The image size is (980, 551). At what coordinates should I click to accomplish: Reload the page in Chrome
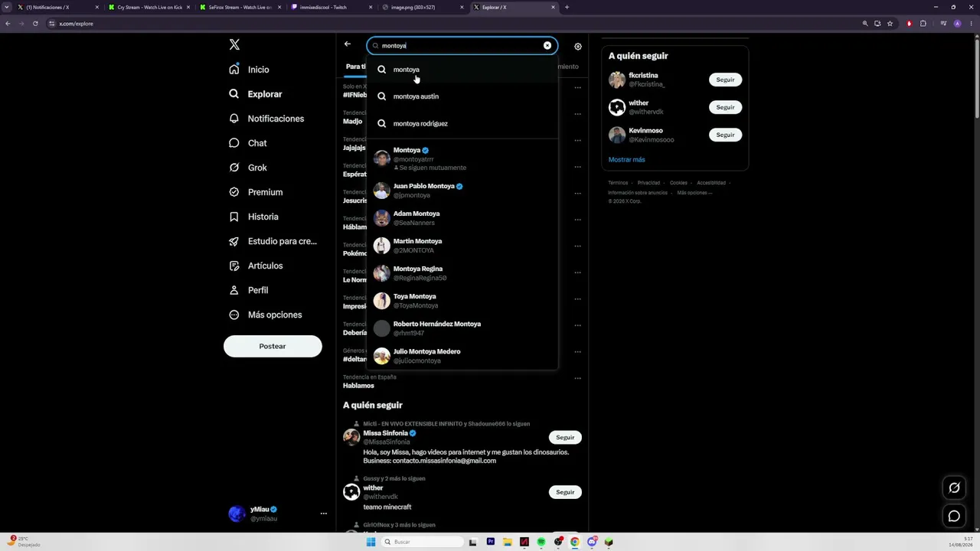[35, 24]
